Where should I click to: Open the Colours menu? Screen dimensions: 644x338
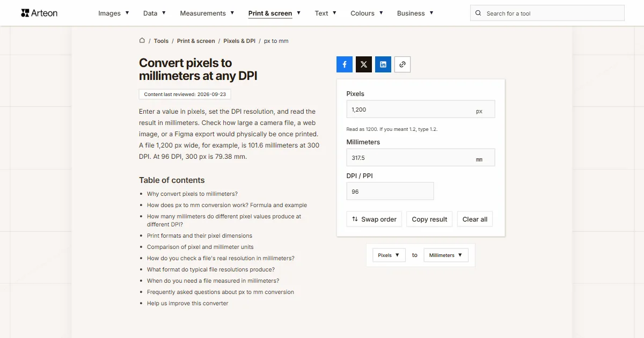(367, 13)
